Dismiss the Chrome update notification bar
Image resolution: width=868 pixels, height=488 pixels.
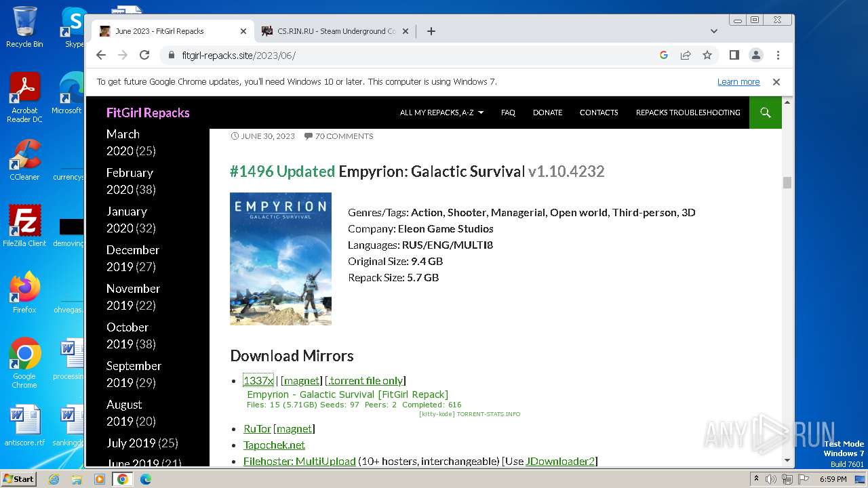click(776, 82)
